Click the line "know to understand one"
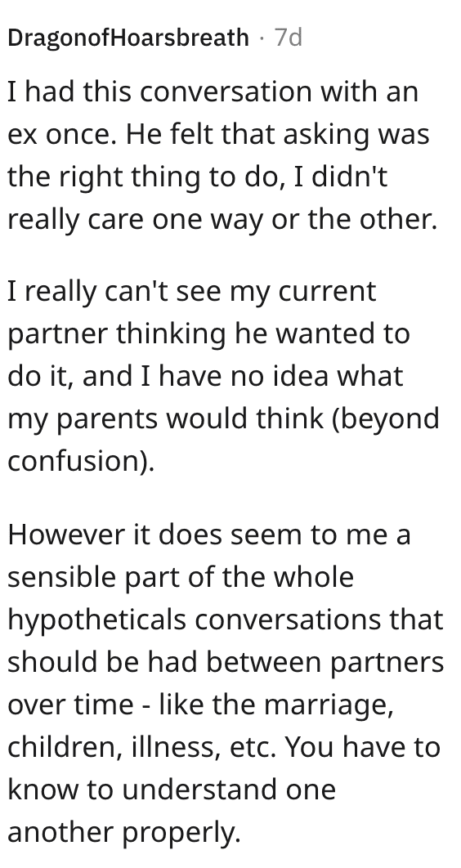The image size is (461, 868). 172,790
